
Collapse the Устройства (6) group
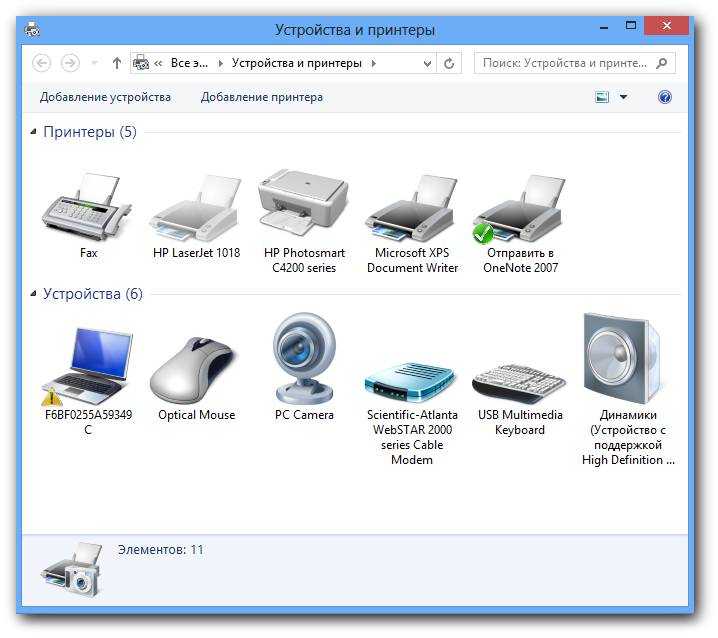(x=33, y=294)
